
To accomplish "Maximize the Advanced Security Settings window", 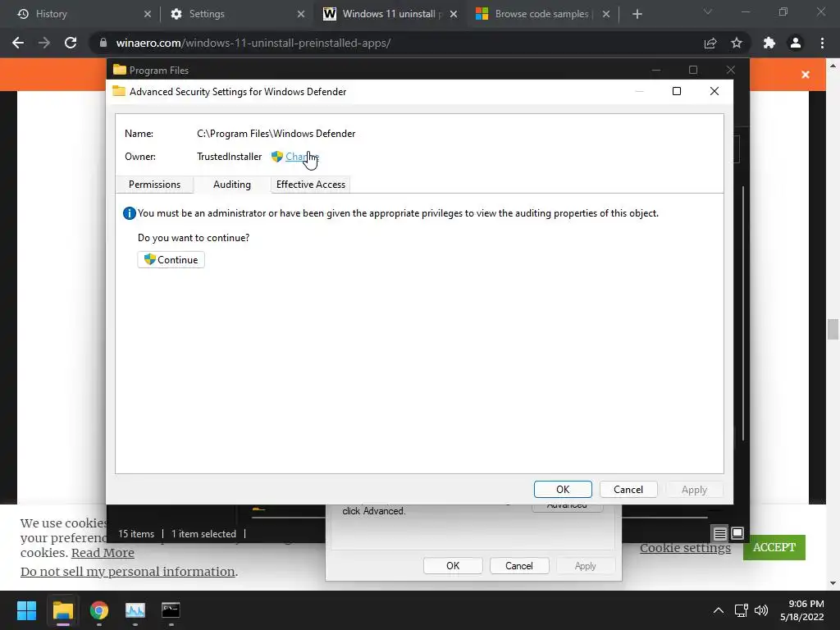I will pos(677,91).
